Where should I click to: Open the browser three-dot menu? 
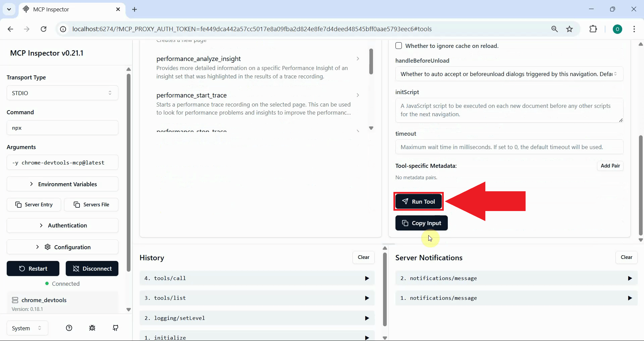tap(634, 29)
